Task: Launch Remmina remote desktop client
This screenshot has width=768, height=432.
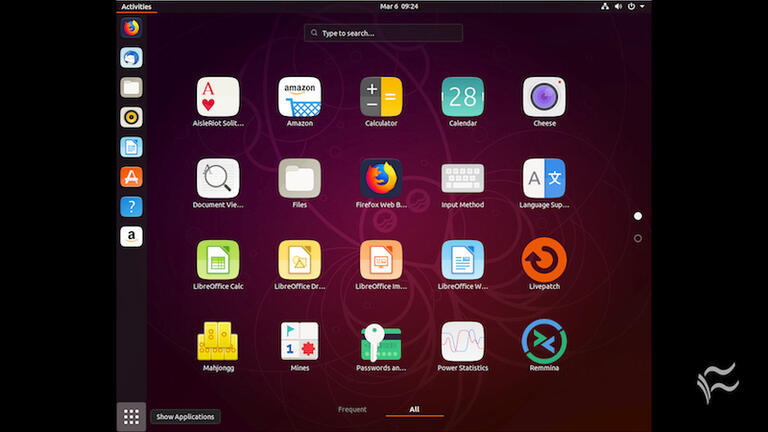Action: (544, 341)
